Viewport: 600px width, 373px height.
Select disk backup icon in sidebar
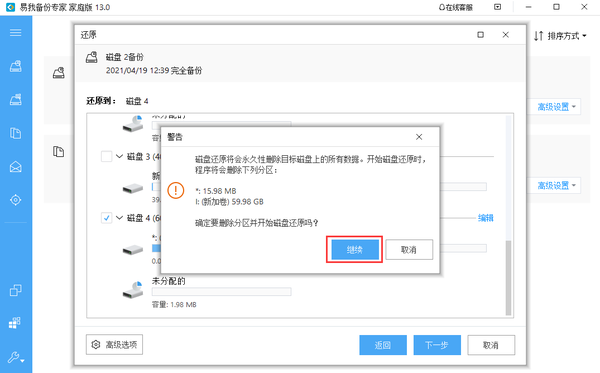click(15, 66)
